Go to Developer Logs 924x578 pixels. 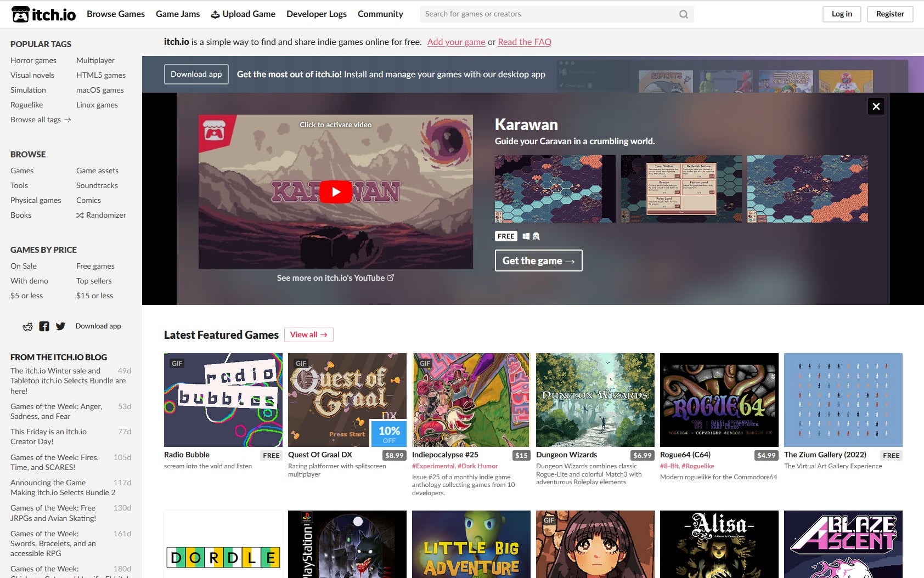click(317, 14)
